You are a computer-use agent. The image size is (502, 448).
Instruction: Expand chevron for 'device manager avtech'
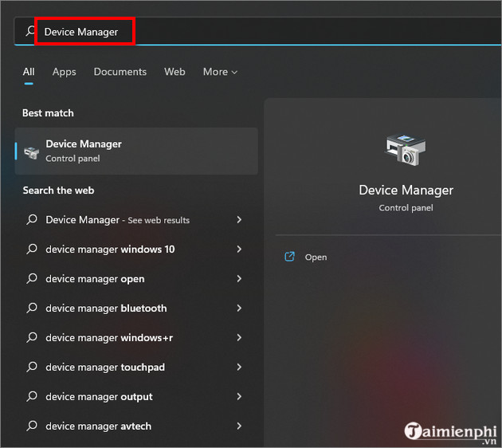tap(239, 426)
